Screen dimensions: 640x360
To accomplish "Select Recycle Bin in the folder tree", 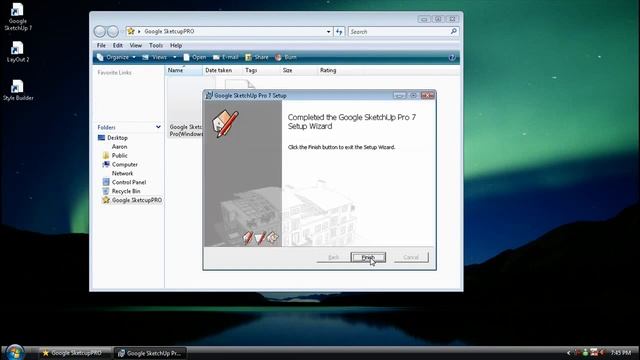I will 121,191.
